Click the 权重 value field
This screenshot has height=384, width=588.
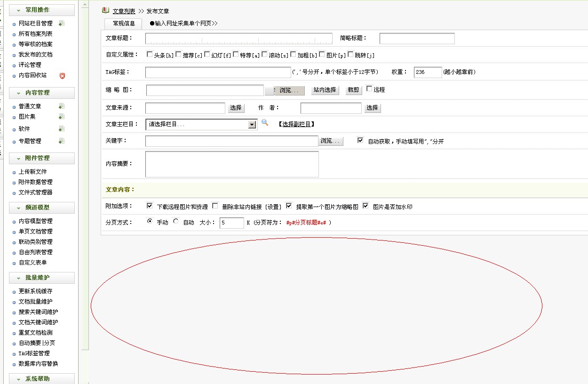pyautogui.click(x=428, y=72)
